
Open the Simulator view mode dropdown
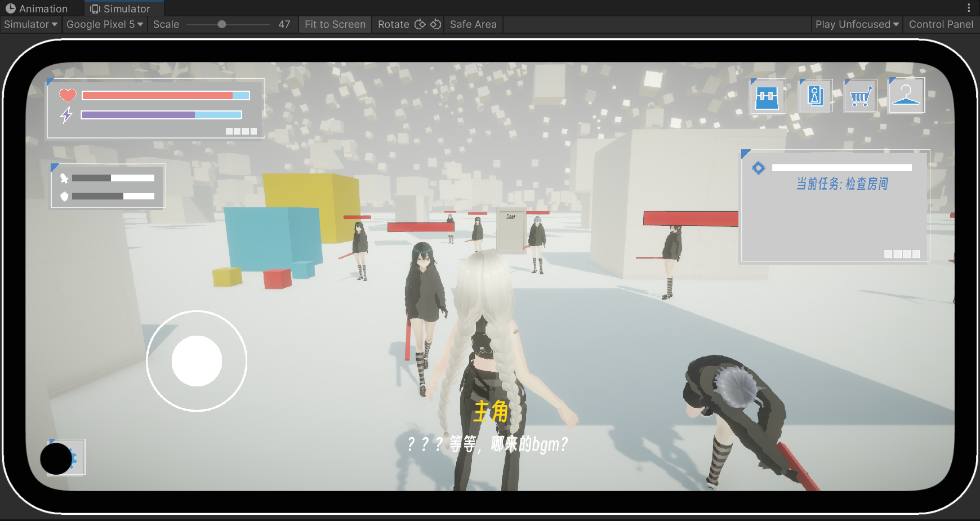[30, 24]
